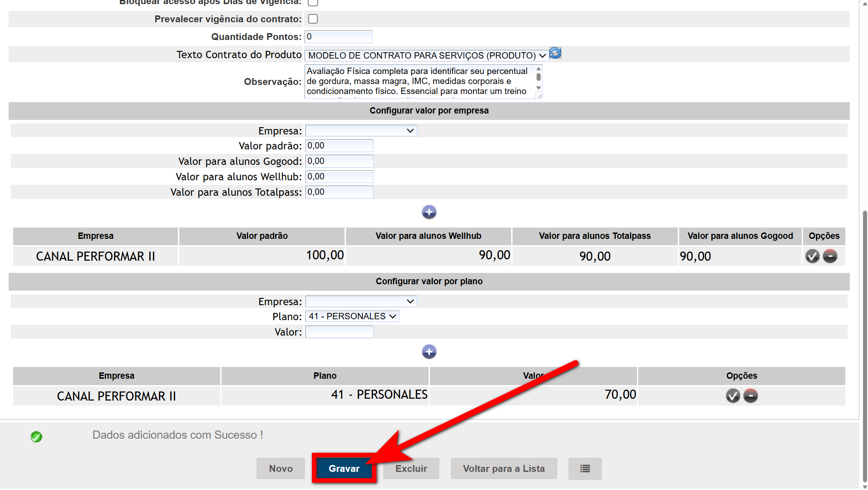Click checkmark edit icon for PERSONALES plan row
This screenshot has width=868, height=490.
coord(733,396)
